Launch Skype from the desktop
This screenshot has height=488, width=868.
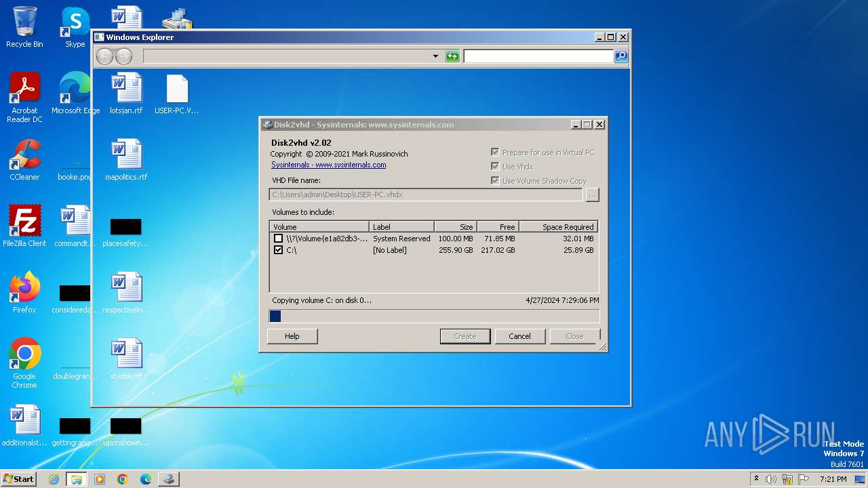pyautogui.click(x=75, y=28)
